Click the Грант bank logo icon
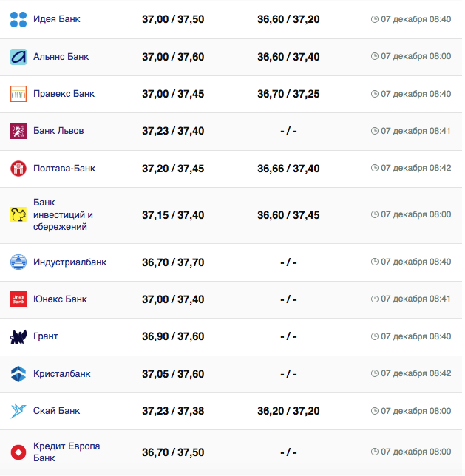This screenshot has height=476, width=465. pos(18,336)
